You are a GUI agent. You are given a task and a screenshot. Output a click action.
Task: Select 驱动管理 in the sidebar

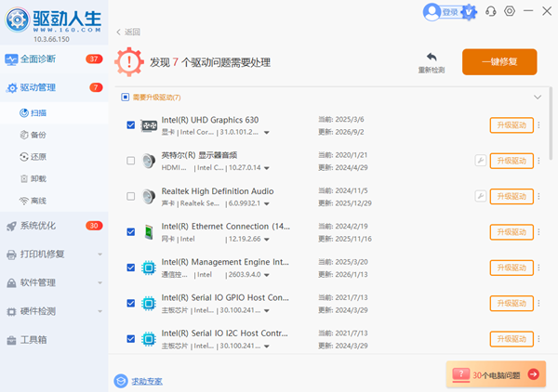(54, 87)
